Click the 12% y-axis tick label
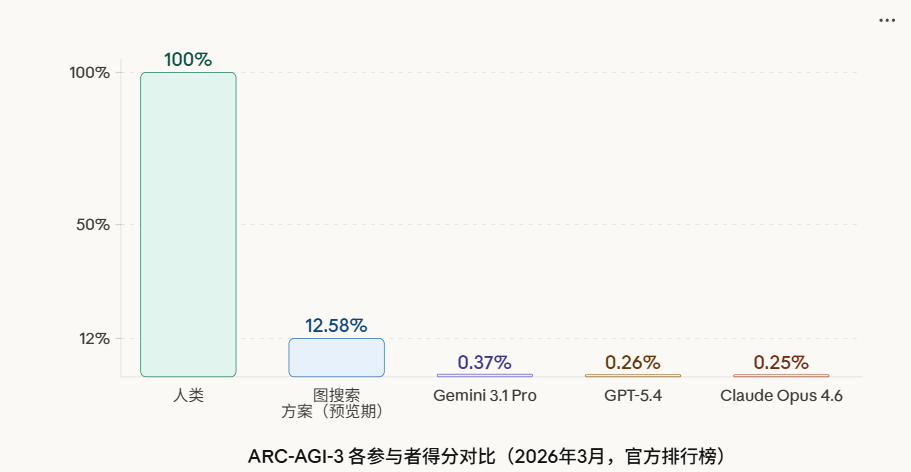This screenshot has width=911, height=472. tap(94, 339)
